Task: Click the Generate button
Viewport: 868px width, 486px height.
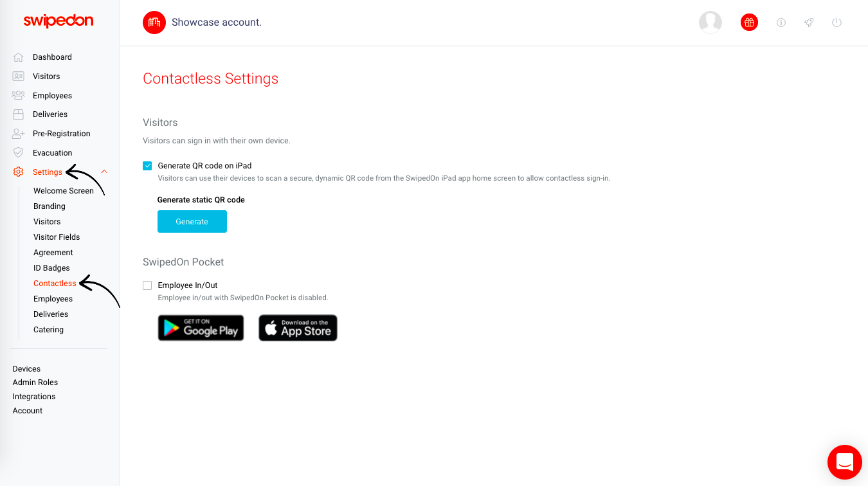Action: [192, 222]
